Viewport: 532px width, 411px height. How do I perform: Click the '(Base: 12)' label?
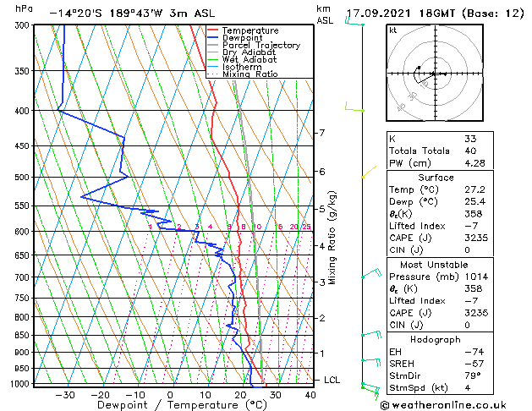point(493,14)
